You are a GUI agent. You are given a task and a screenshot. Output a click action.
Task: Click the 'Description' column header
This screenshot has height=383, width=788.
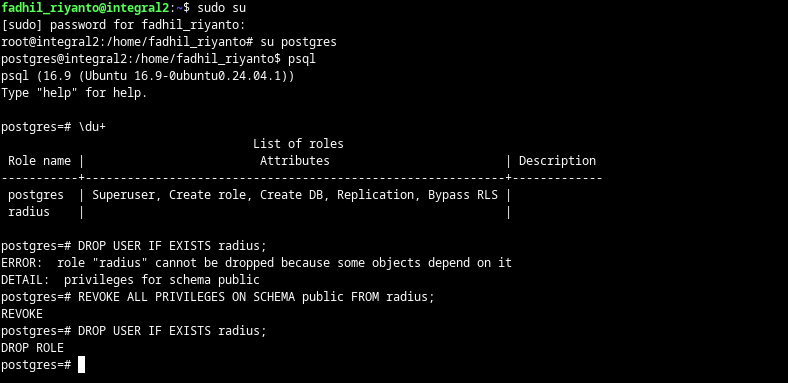point(557,161)
